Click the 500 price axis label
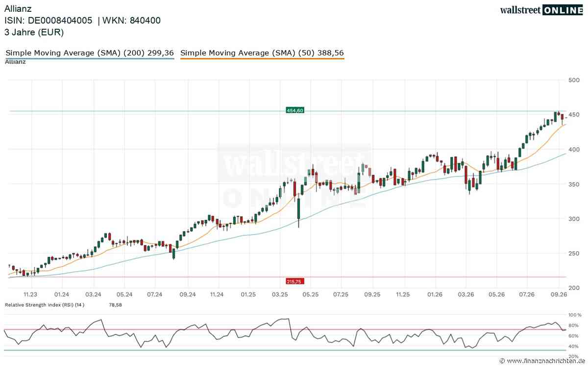This screenshot has width=588, height=368. pyautogui.click(x=574, y=80)
